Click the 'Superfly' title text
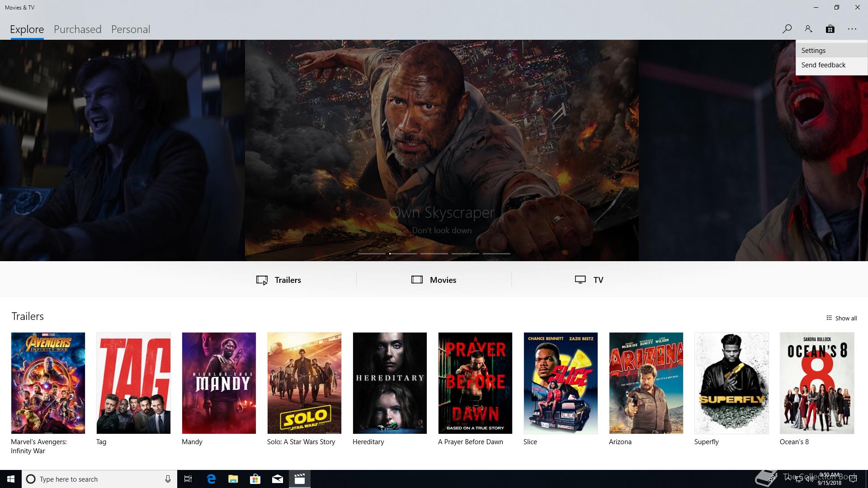This screenshot has width=868, height=488. click(707, 442)
